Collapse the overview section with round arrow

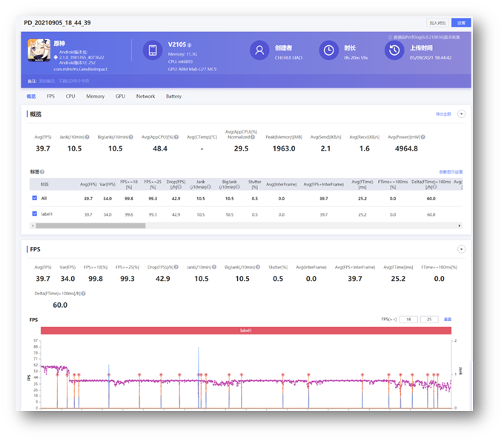tap(461, 114)
